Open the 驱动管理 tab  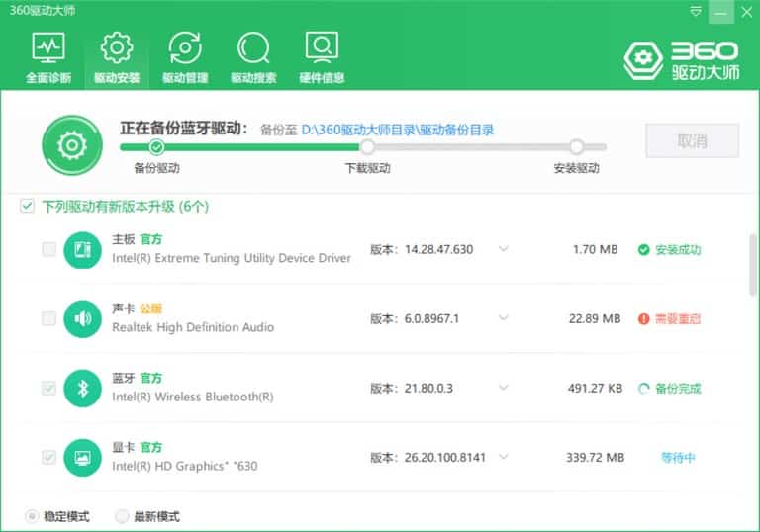point(185,58)
